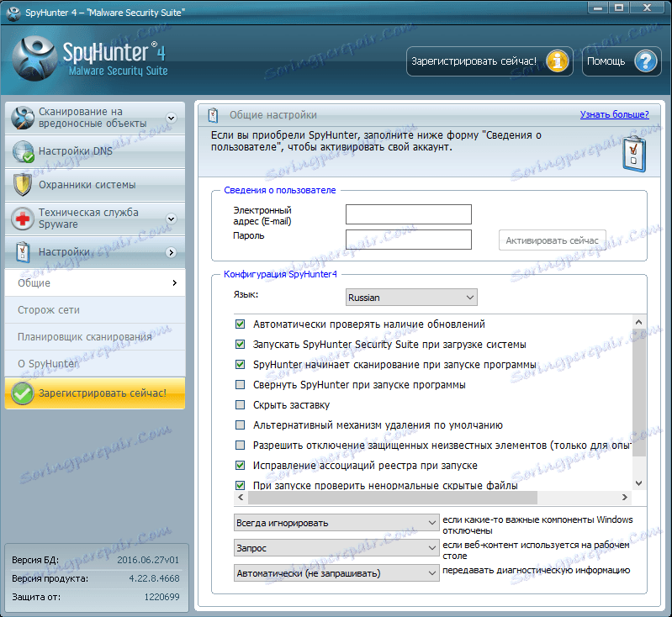Viewport: 672px width, 617px height.
Task: Open Сканирование на вредоносные объекты section
Action: point(95,118)
